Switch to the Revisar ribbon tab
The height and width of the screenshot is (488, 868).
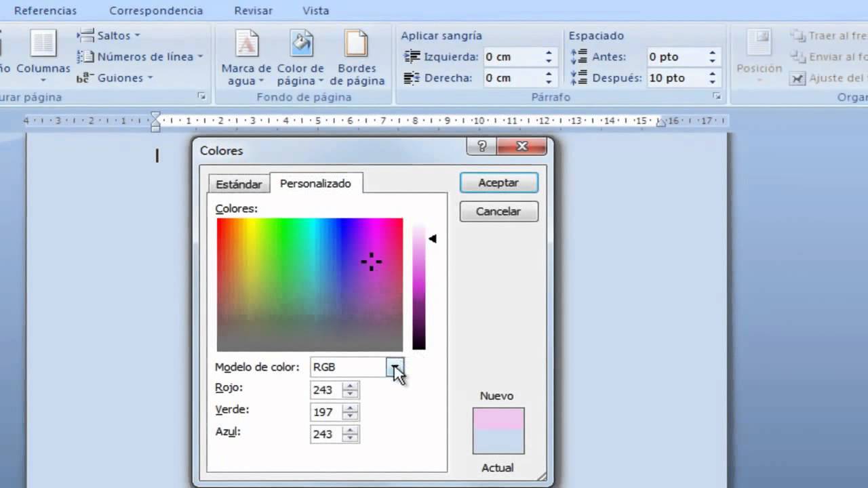click(253, 11)
